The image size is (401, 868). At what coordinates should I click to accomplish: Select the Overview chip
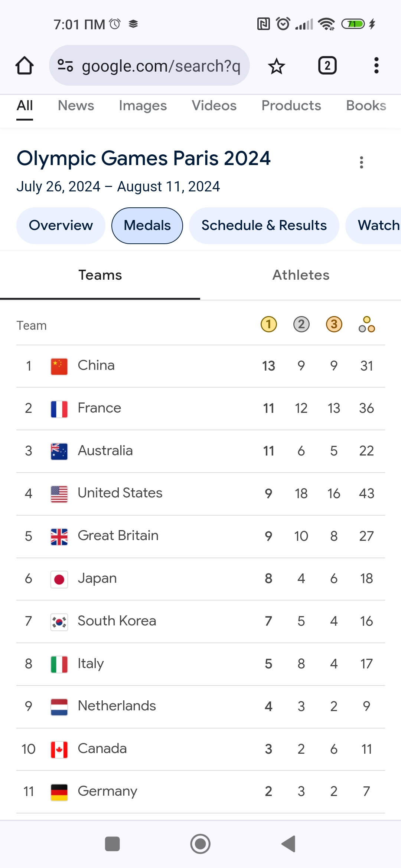61,226
